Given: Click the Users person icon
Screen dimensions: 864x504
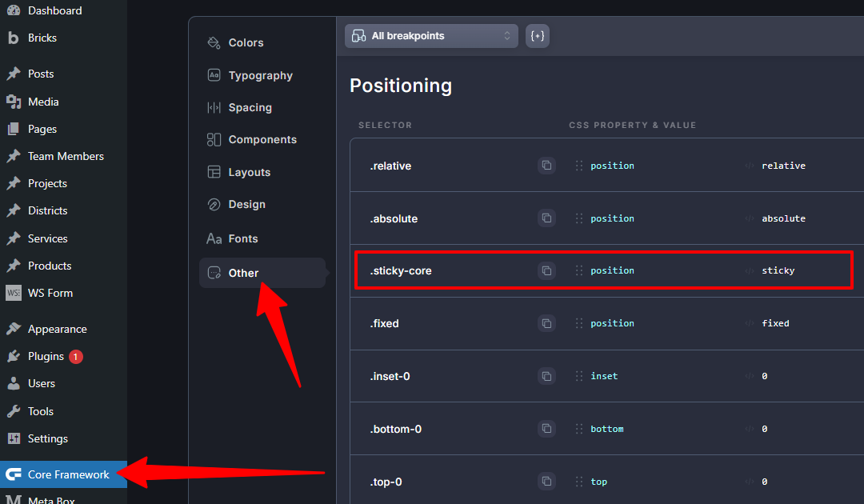Looking at the screenshot, I should 14,383.
